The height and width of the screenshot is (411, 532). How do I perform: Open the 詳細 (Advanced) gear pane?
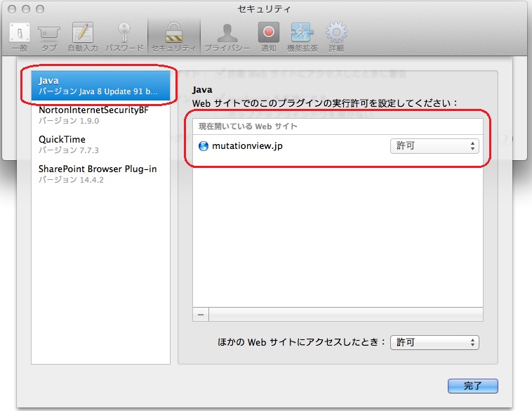(337, 36)
